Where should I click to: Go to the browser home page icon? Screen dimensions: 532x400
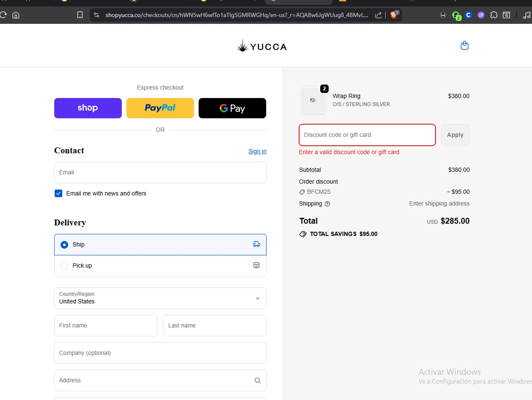pyautogui.click(x=16, y=15)
